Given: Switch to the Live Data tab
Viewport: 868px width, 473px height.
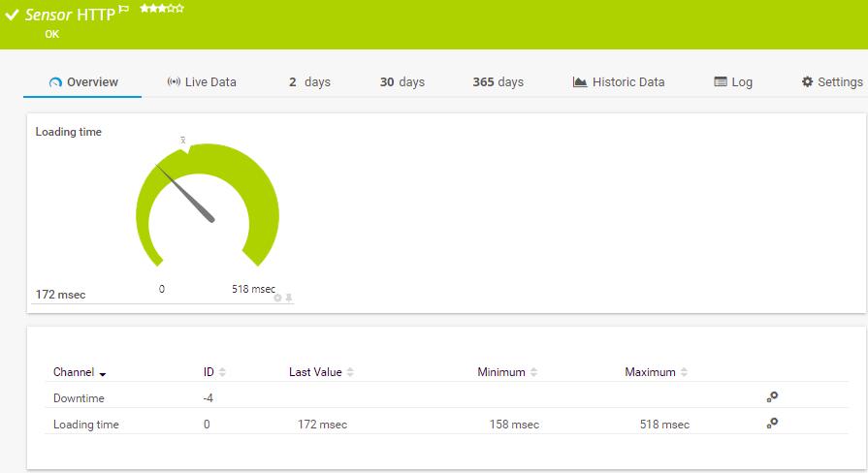Looking at the screenshot, I should click(x=202, y=81).
